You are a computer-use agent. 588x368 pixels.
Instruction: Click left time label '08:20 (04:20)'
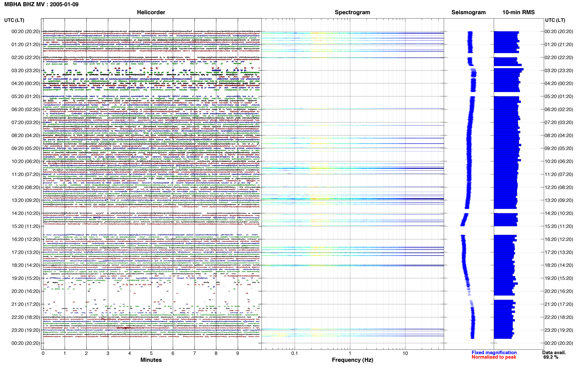pos(26,135)
